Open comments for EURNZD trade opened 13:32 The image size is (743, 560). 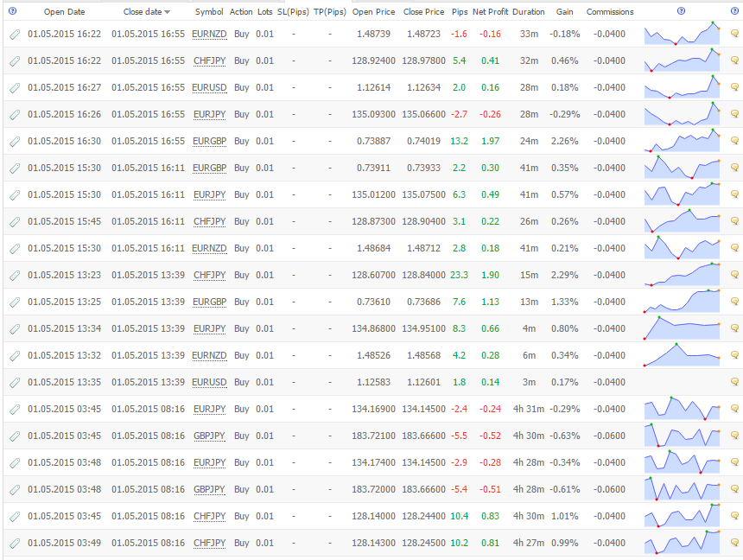(735, 354)
